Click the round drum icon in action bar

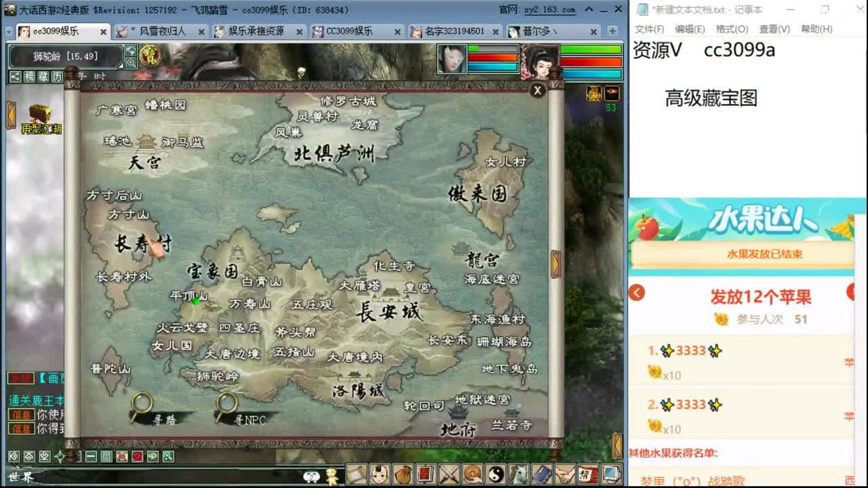(472, 474)
